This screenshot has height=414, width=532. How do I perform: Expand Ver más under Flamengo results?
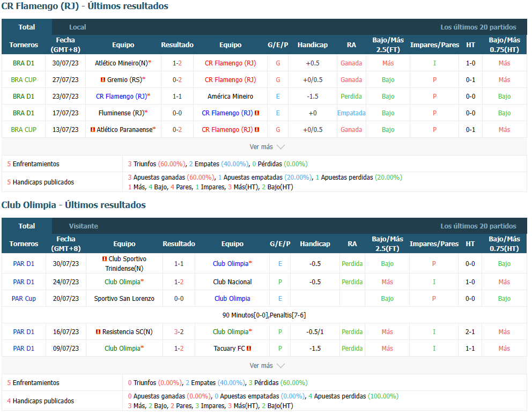267,147
